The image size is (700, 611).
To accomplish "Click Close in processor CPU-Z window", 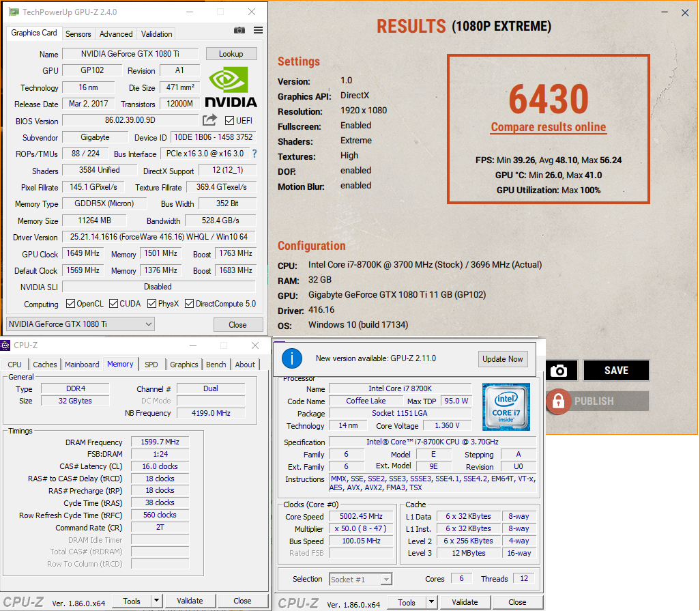I will pos(517,602).
